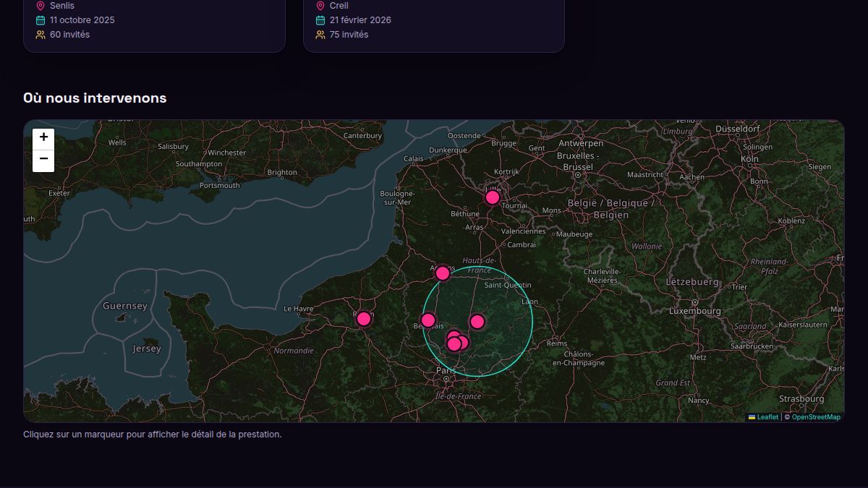This screenshot has height=488, width=868.
Task: Click the 'Exeter' label on the map
Action: click(59, 193)
